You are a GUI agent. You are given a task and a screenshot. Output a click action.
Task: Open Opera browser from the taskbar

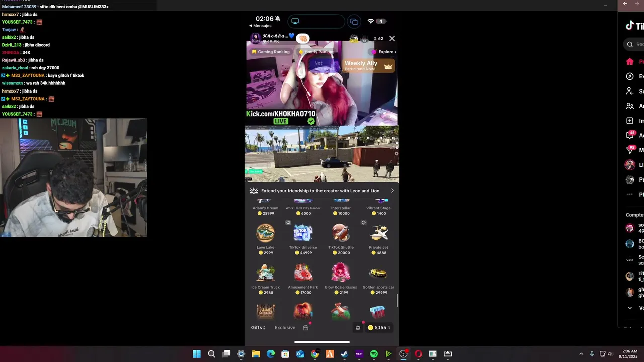point(418,354)
